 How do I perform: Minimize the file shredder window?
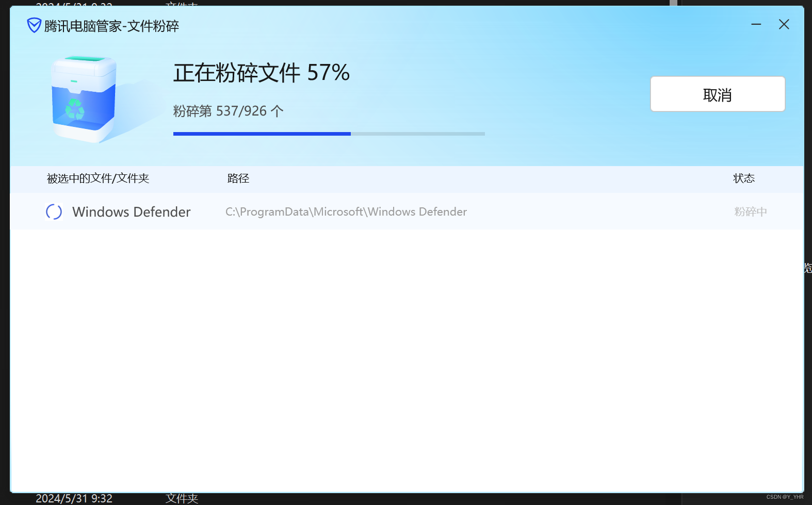756,24
